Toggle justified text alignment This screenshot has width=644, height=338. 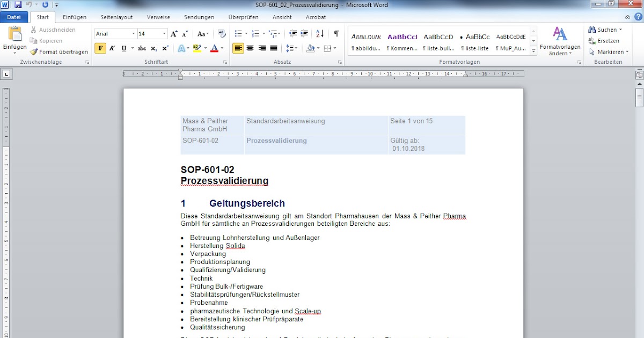point(274,48)
